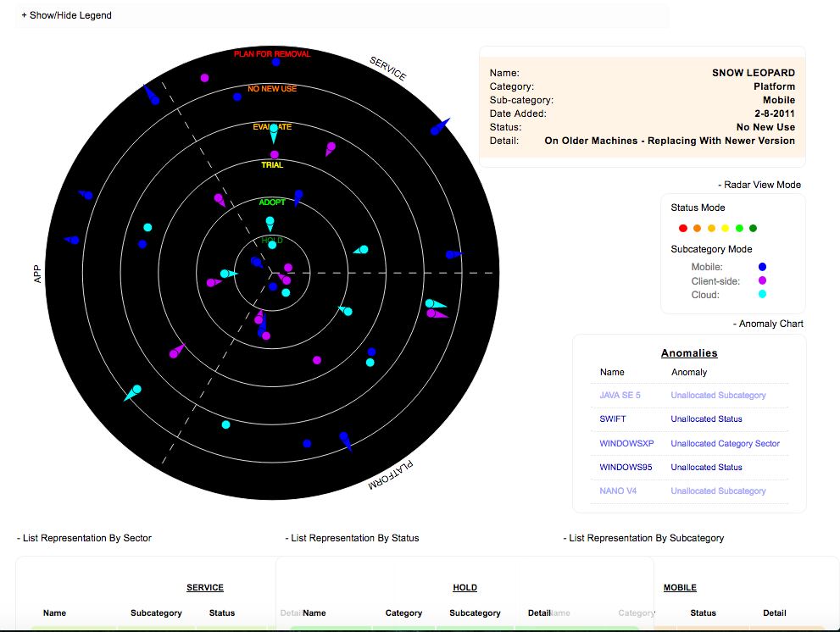Screen dimensions: 840x632
Task: Open the SWIFT anomaly link
Action: pyautogui.click(x=612, y=419)
